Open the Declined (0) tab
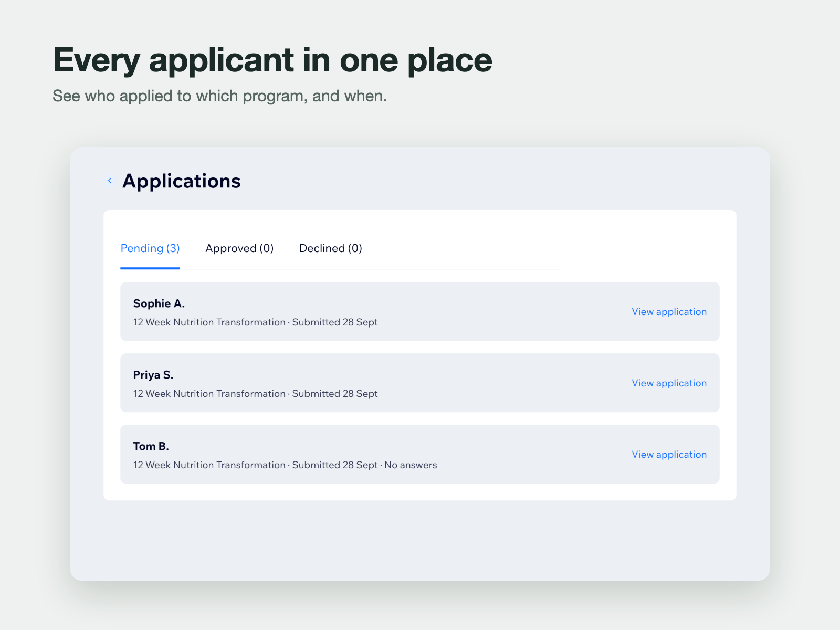840x630 pixels. coord(331,248)
